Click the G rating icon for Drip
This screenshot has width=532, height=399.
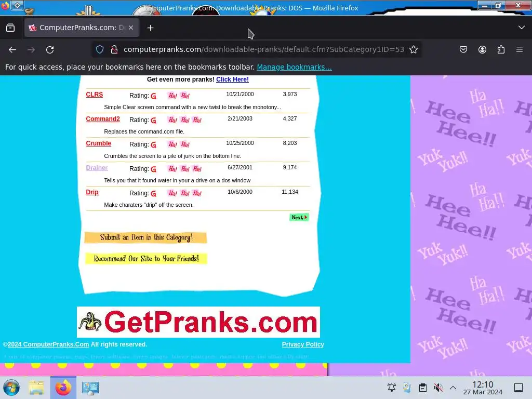[154, 194]
